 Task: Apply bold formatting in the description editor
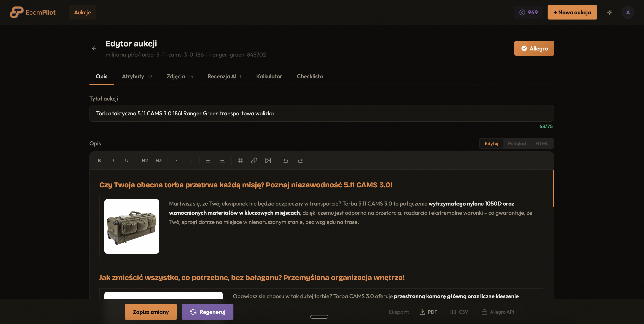pos(99,161)
